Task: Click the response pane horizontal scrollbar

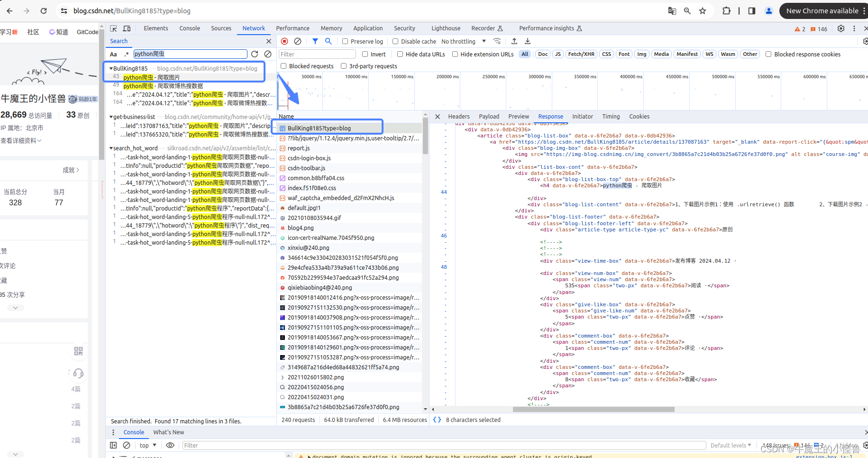Action: click(x=594, y=409)
